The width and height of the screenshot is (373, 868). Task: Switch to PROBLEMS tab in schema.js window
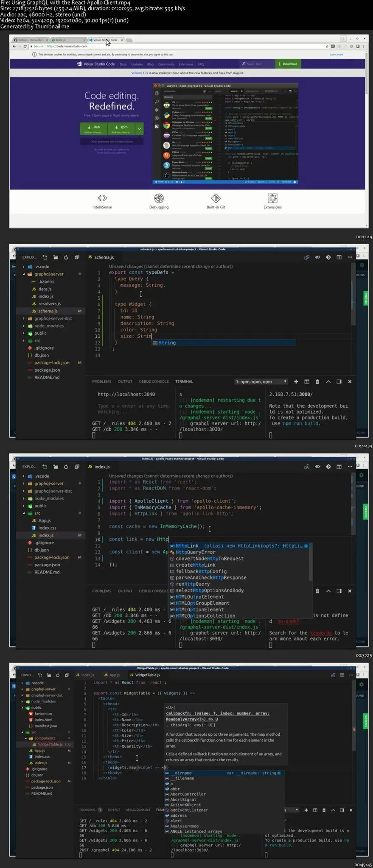click(101, 381)
